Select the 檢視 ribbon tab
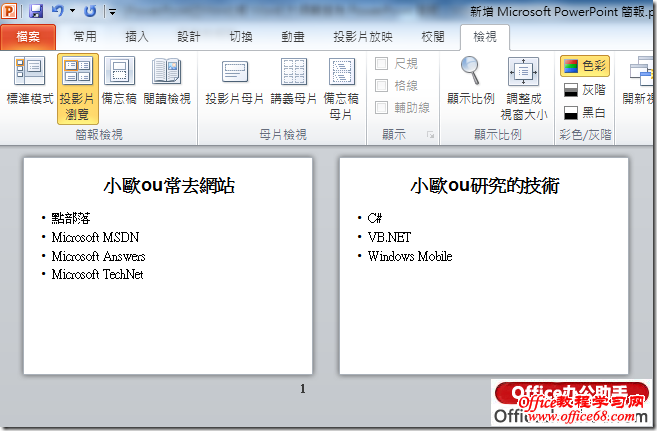657x431 pixels. click(485, 37)
